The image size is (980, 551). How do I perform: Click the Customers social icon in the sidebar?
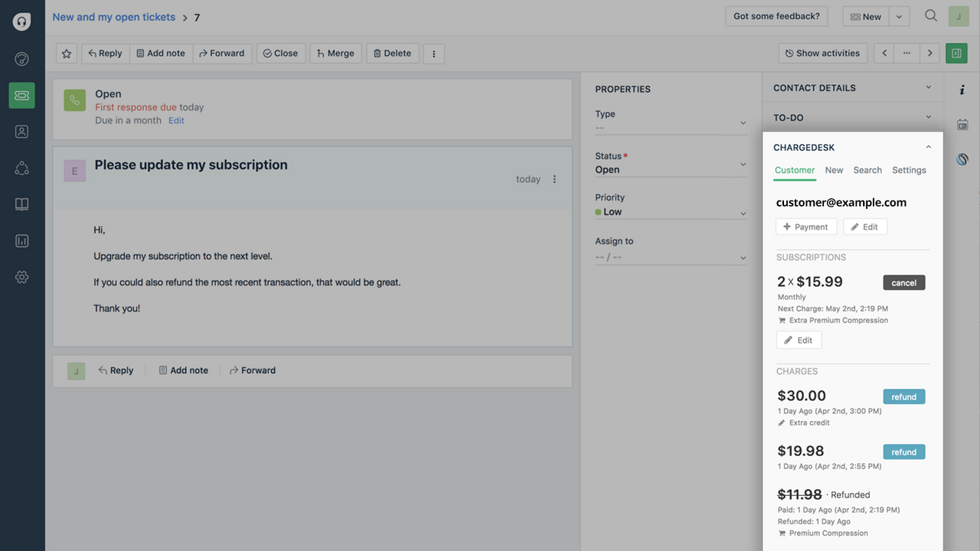[x=21, y=168]
